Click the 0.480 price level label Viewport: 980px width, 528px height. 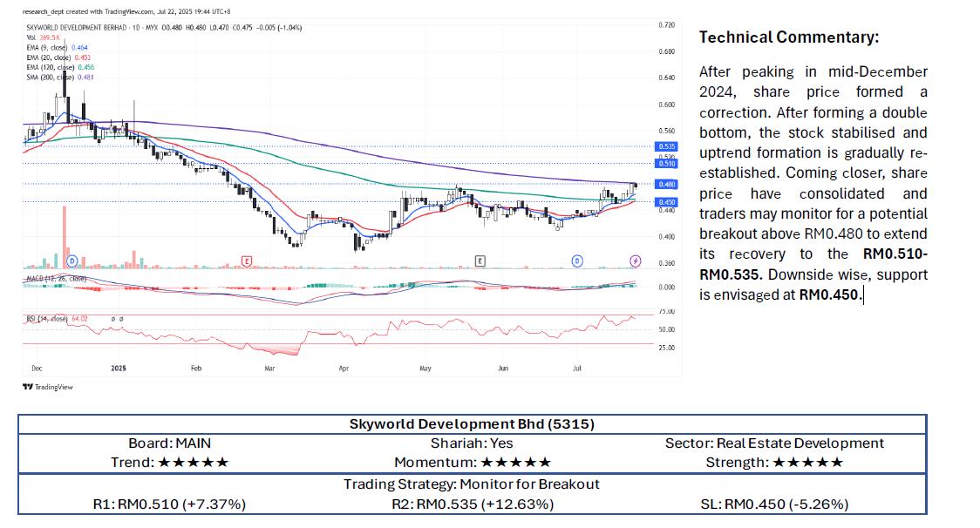point(666,185)
